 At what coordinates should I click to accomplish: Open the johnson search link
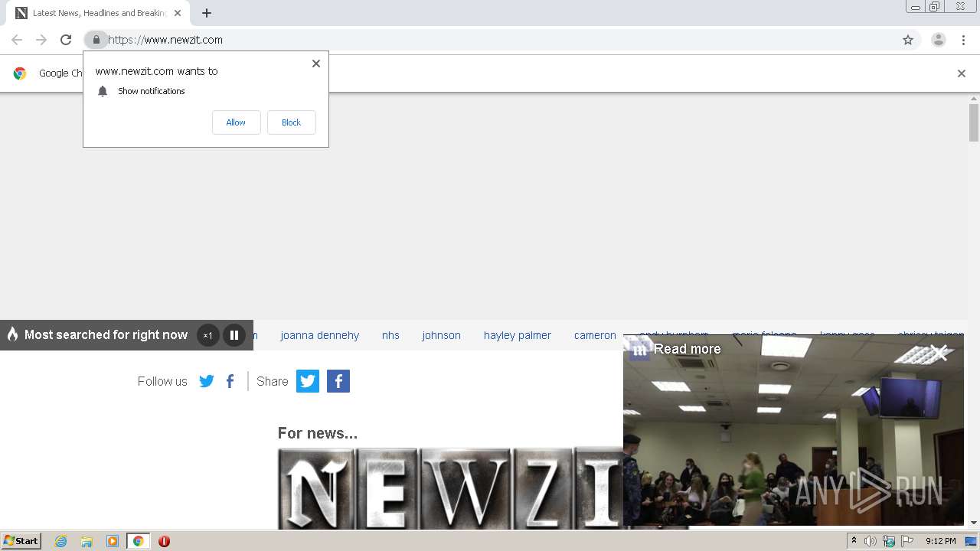pyautogui.click(x=441, y=335)
